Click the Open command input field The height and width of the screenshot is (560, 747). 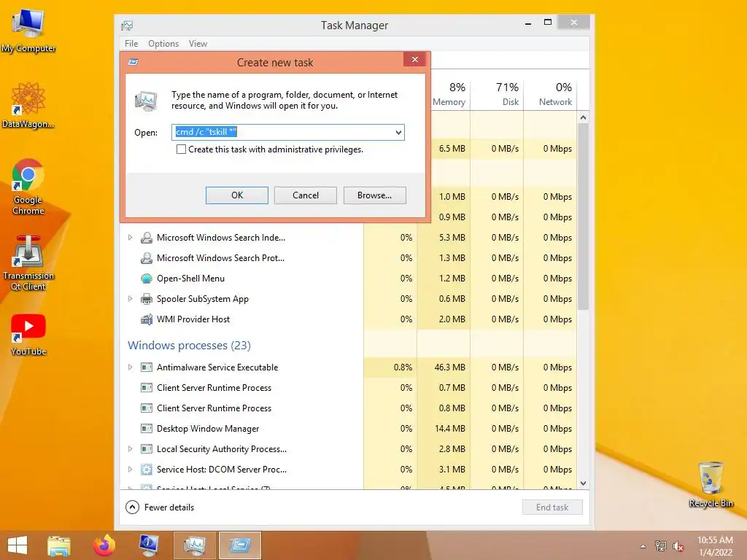point(287,133)
